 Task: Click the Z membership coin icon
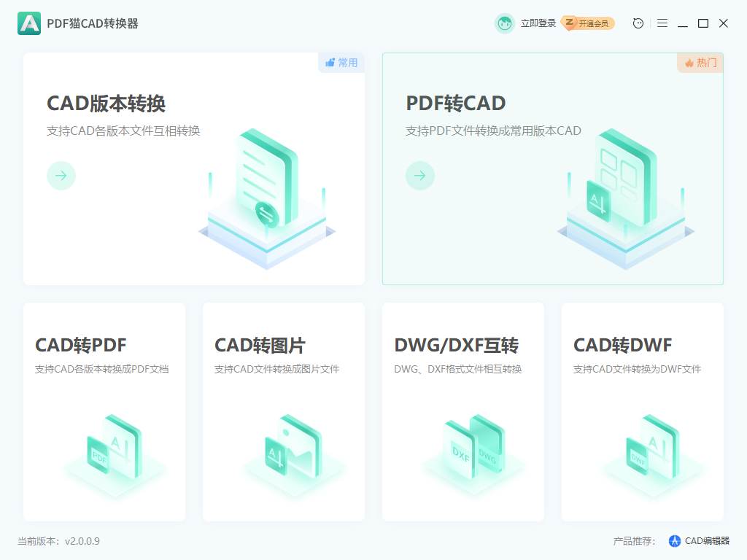click(x=567, y=23)
